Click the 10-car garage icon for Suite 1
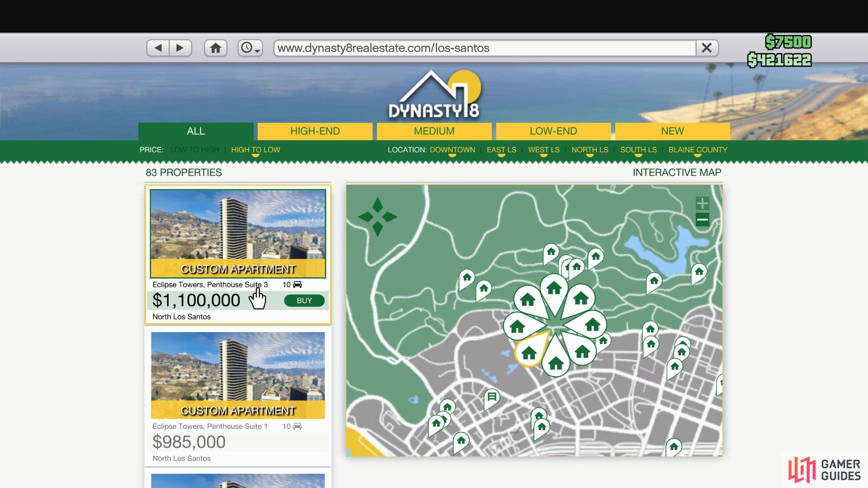The width and height of the screenshot is (868, 488). tap(297, 426)
